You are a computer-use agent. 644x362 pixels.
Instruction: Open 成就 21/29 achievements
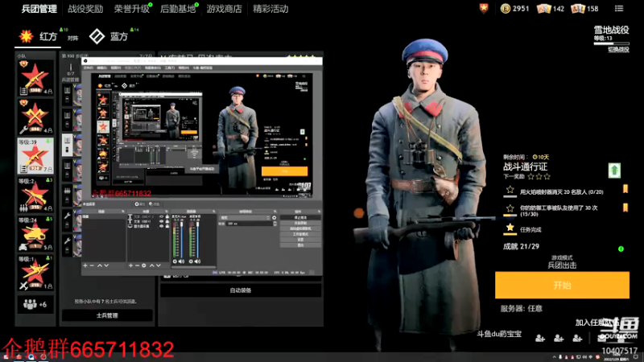point(521,246)
